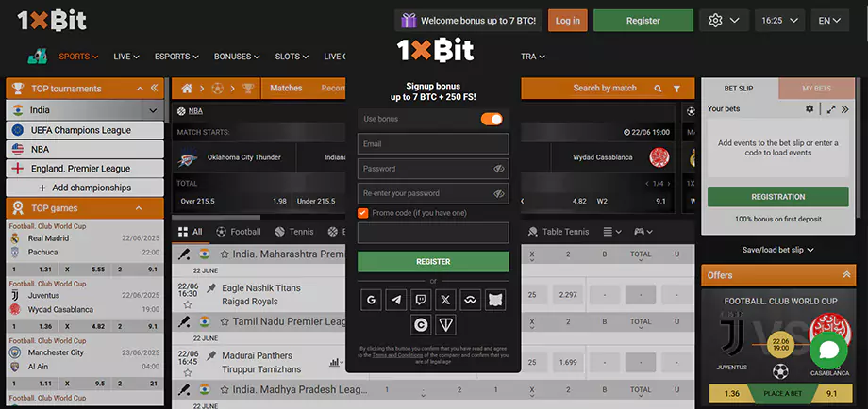Pin the Madurai Panthers match

211,355
